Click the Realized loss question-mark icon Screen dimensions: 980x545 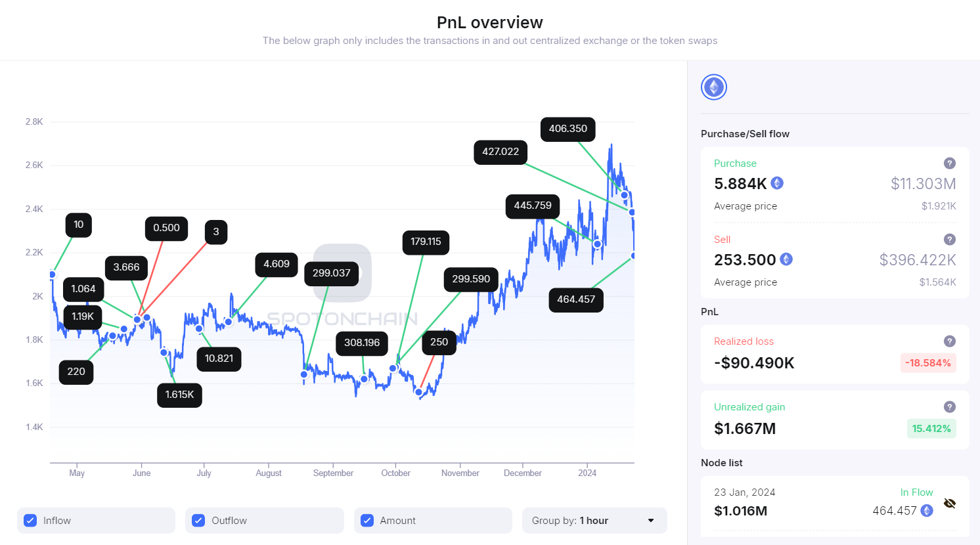pyautogui.click(x=950, y=341)
